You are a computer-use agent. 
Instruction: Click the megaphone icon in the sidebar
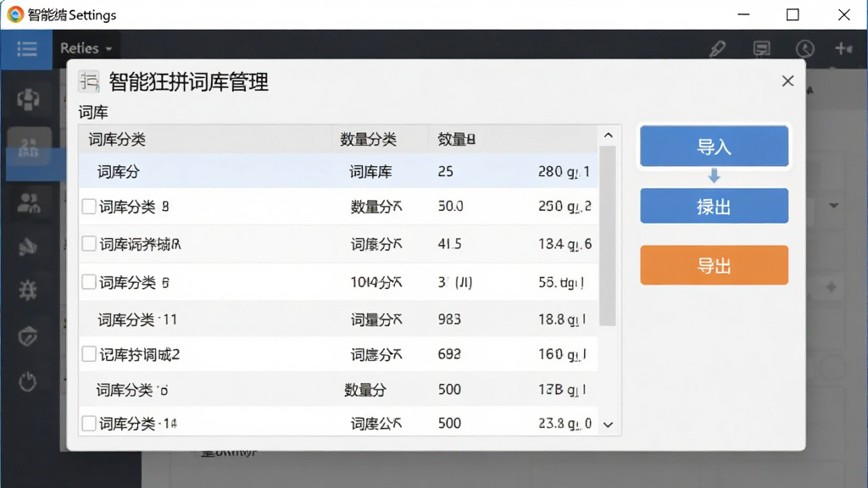(x=28, y=247)
